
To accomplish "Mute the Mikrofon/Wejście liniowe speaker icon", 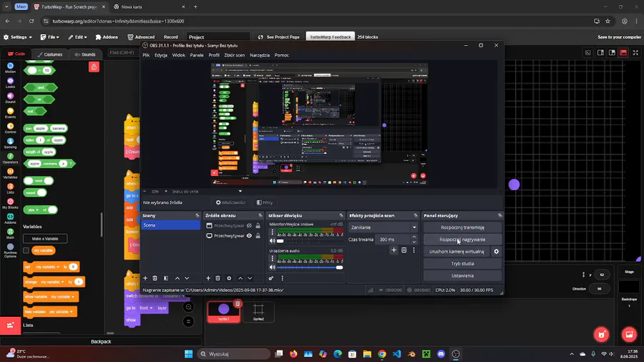I will (x=272, y=241).
